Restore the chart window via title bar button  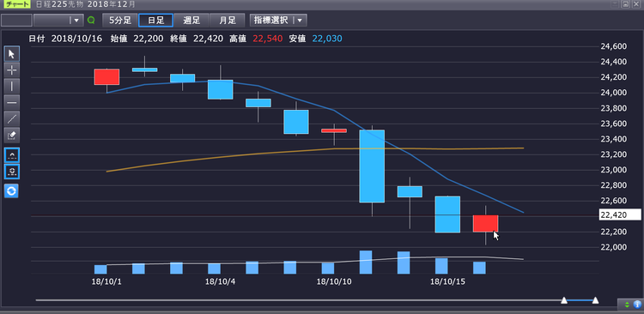pyautogui.click(x=625, y=4)
